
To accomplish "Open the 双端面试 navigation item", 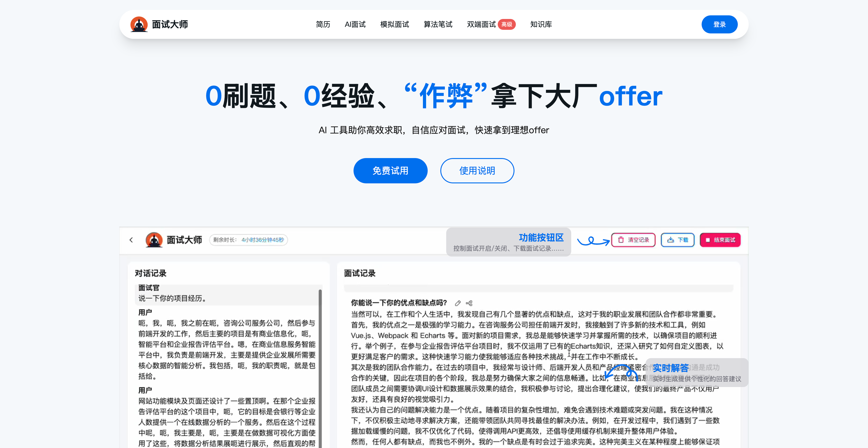I will point(481,24).
